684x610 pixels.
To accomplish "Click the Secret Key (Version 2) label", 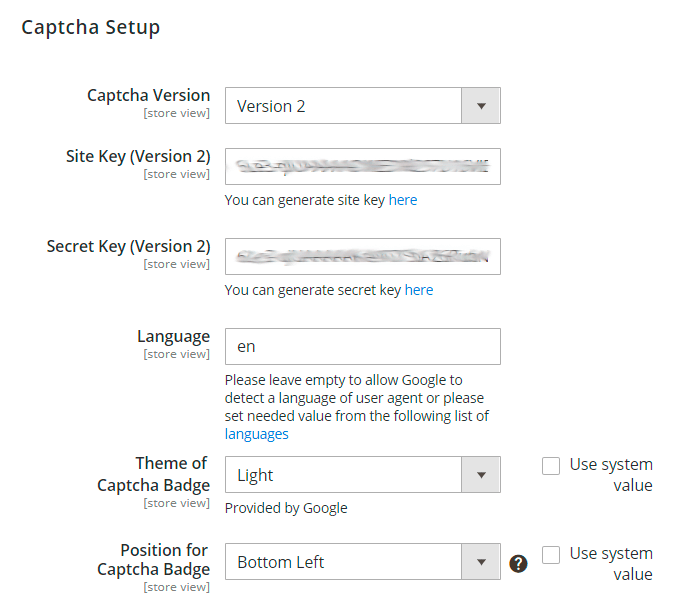I will (128, 246).
